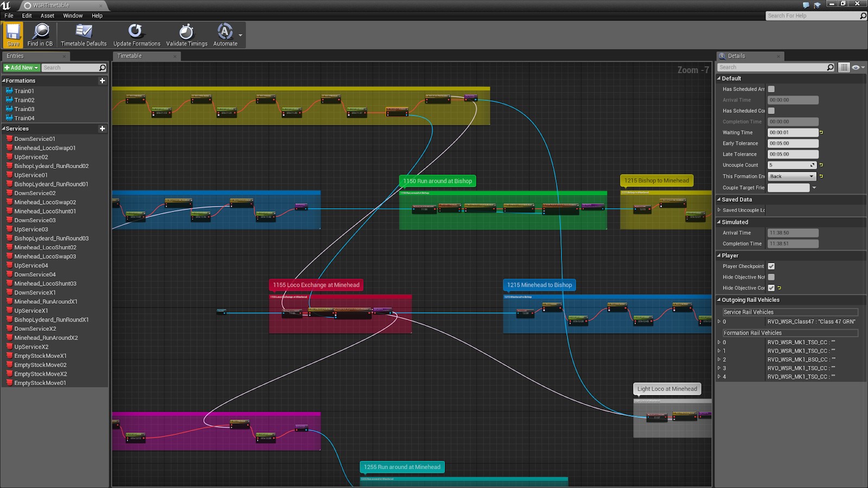Image resolution: width=868 pixels, height=488 pixels.
Task: Toggle Hide Objective Notification checkbox
Action: point(771,277)
